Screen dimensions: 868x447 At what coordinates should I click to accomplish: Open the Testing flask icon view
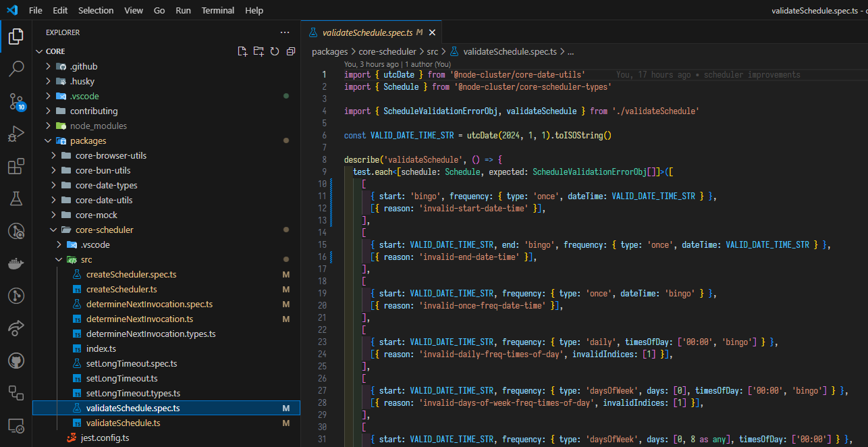pyautogui.click(x=16, y=199)
